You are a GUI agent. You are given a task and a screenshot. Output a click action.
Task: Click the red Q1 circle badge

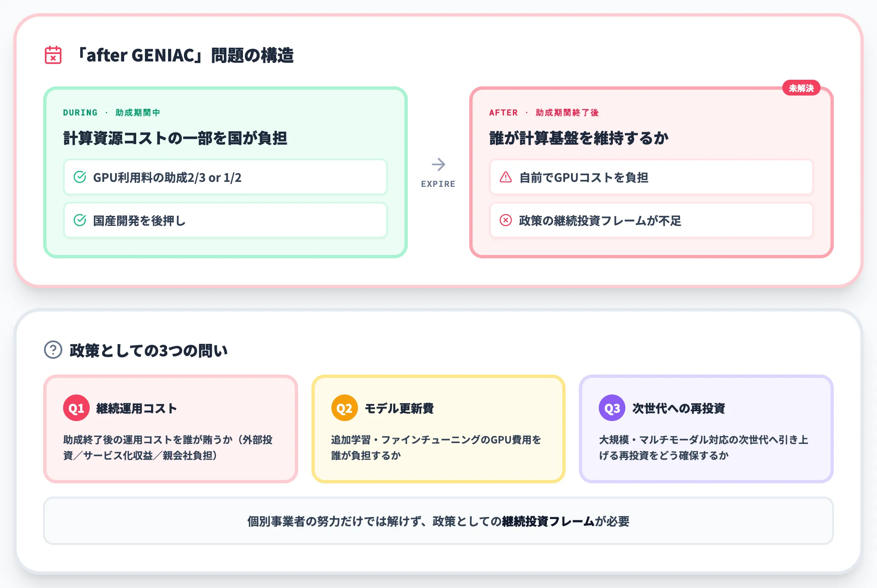76,408
